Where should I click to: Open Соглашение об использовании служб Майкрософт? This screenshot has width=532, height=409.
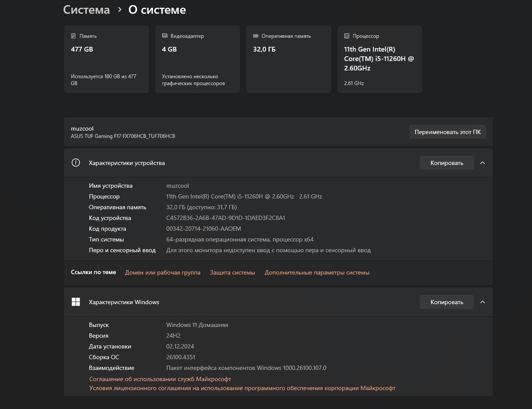pyautogui.click(x=160, y=379)
